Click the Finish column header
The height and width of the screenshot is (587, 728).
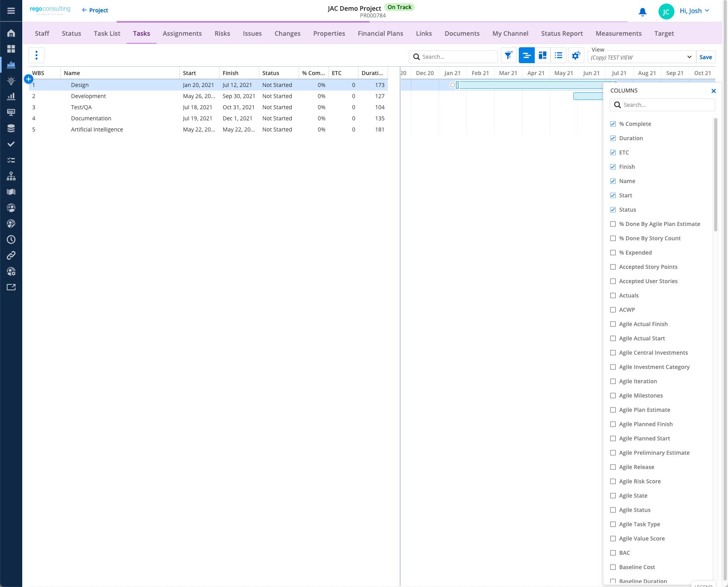[239, 73]
